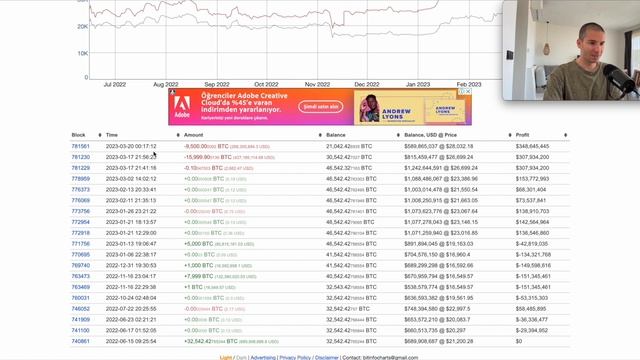Select the $815,459,477 @ $26,699.24 cell
Screen dimensions: 640x360
[439, 157]
